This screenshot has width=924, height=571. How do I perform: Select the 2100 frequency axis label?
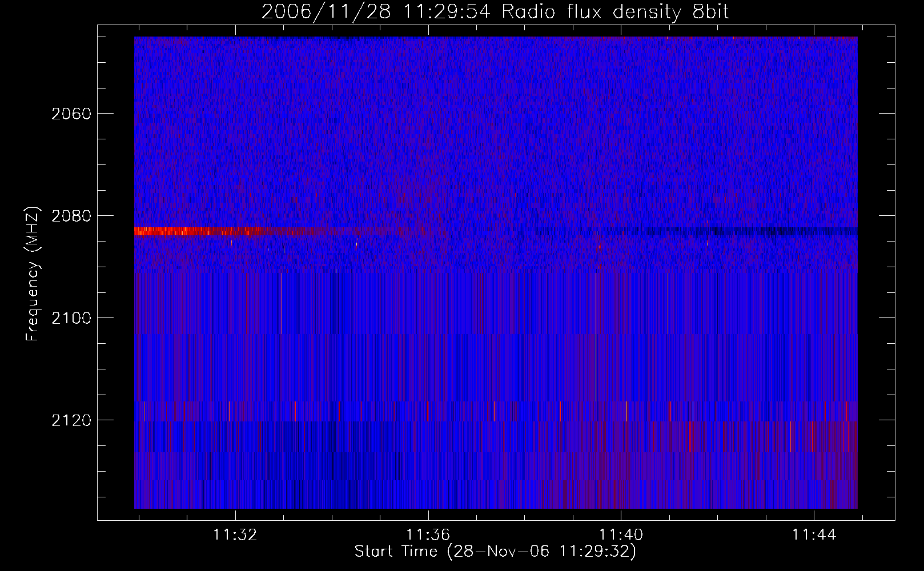[71, 318]
